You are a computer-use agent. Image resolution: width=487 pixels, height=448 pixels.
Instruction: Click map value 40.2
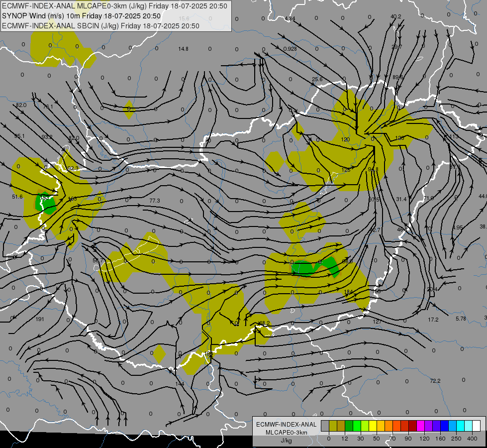(396, 17)
